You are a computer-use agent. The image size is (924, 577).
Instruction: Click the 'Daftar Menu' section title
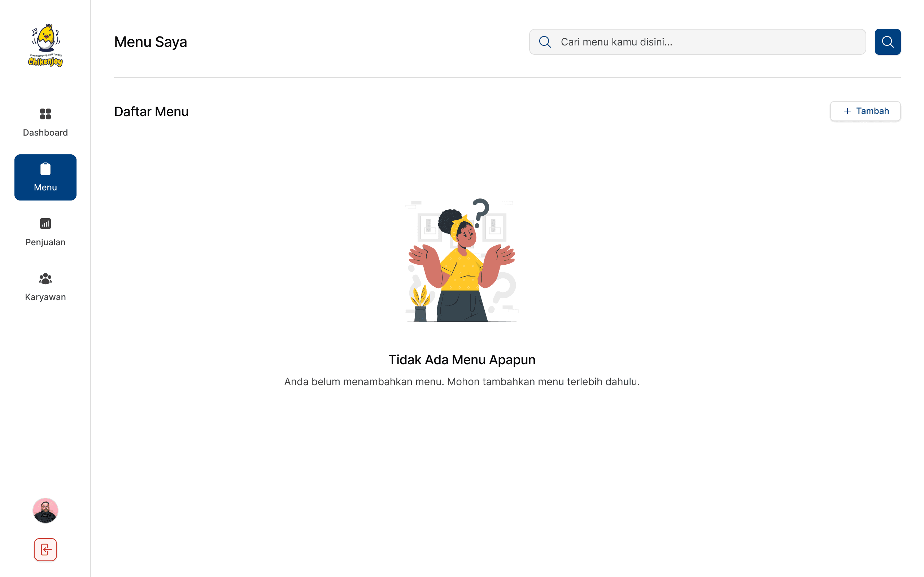[151, 111]
